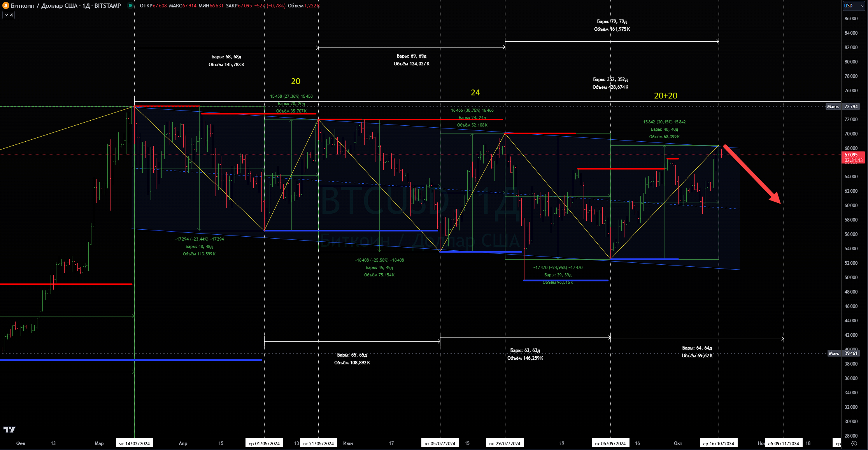Click the date range label Бары: 65, 65д

(352, 355)
